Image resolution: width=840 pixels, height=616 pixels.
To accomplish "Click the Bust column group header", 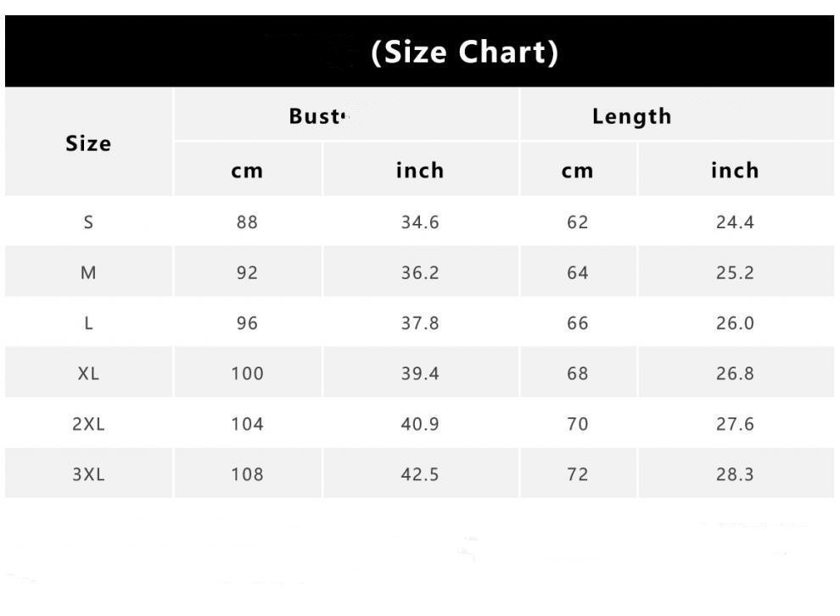I will click(x=318, y=116).
